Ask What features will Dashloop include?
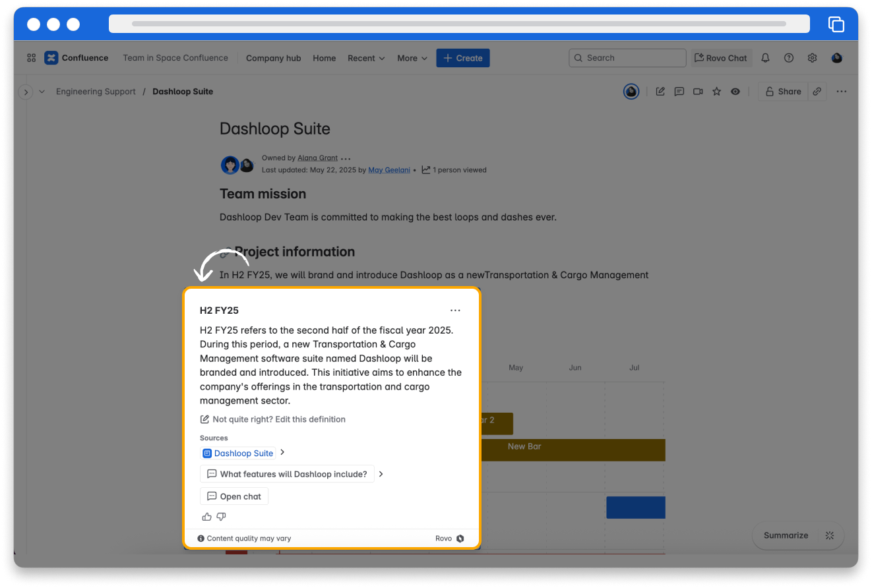The height and width of the screenshot is (588, 872). coord(287,474)
